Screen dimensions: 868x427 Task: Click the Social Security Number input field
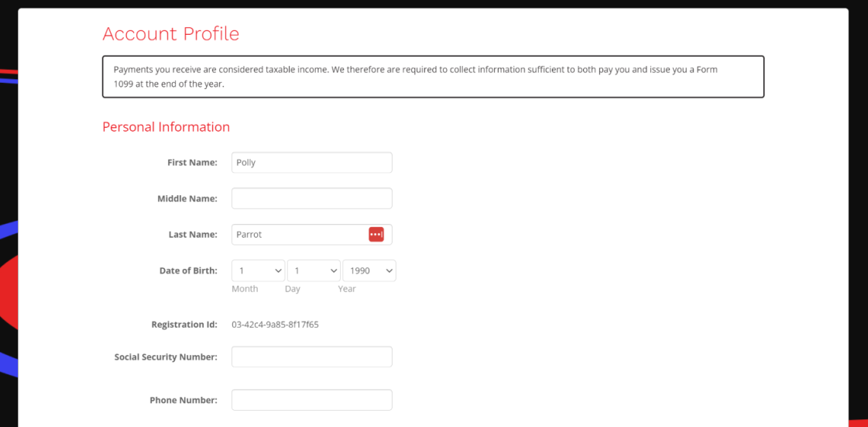click(311, 356)
